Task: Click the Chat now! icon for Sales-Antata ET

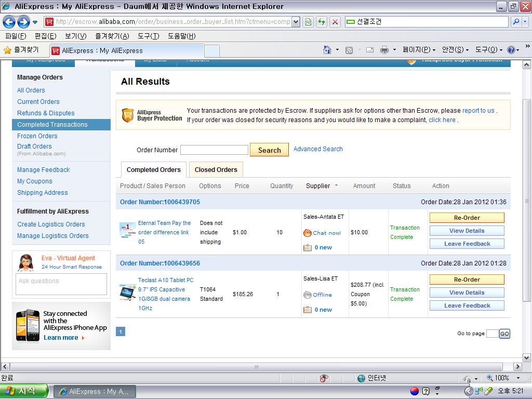Action: tap(308, 233)
